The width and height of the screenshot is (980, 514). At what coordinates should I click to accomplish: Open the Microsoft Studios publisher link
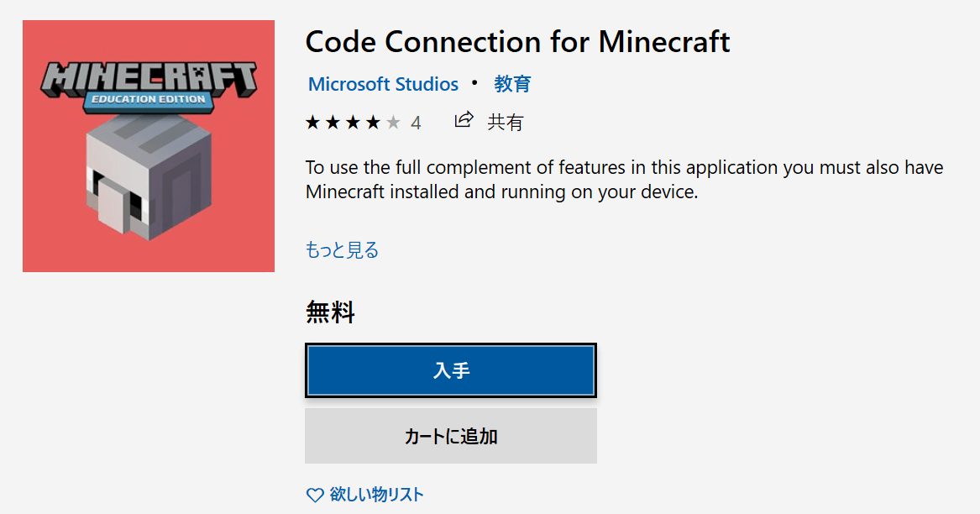pyautogui.click(x=383, y=84)
